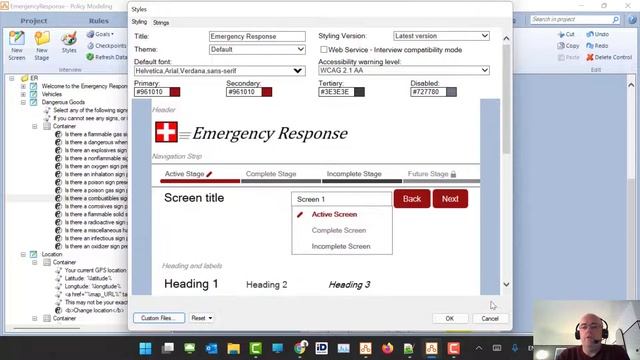The image size is (640, 360).
Task: Click the Secondary color swatch
Action: pos(267,92)
